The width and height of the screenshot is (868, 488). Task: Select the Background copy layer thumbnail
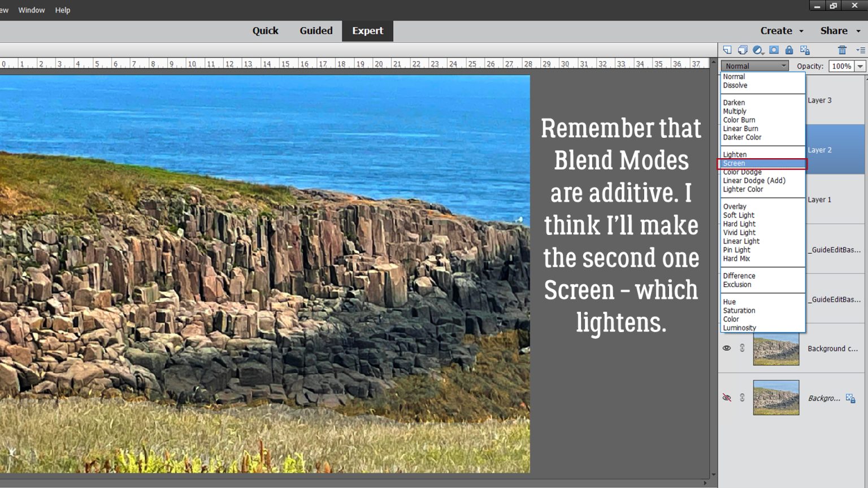click(x=775, y=348)
